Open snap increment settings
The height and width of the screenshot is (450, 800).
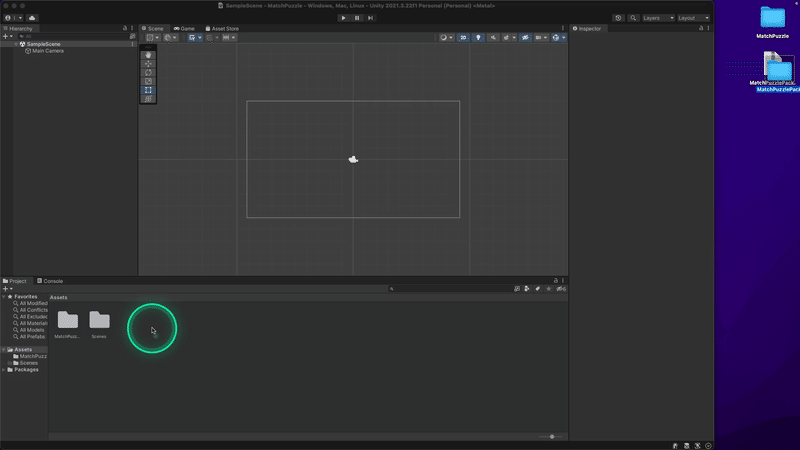[x=229, y=37]
